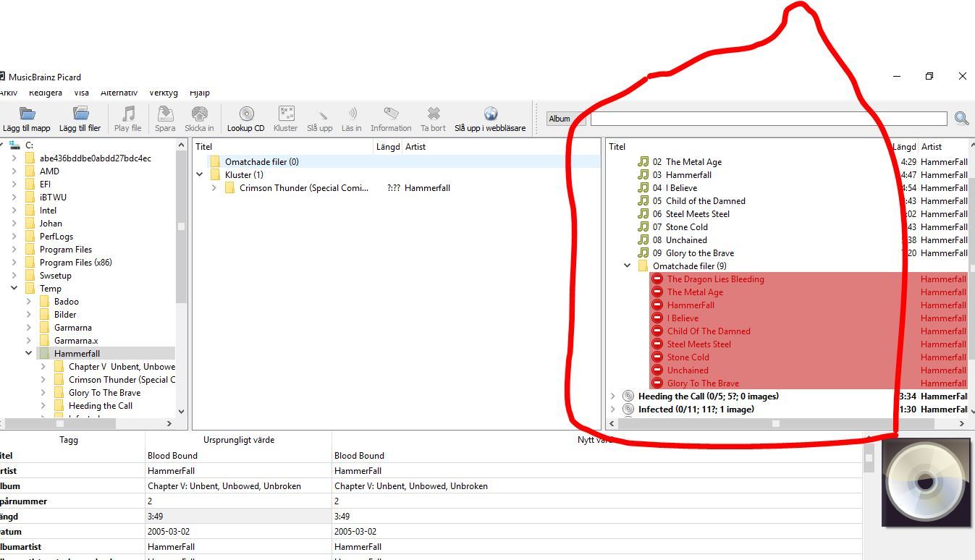Open the Hjälp menu
This screenshot has height=560, width=975.
pos(199,93)
